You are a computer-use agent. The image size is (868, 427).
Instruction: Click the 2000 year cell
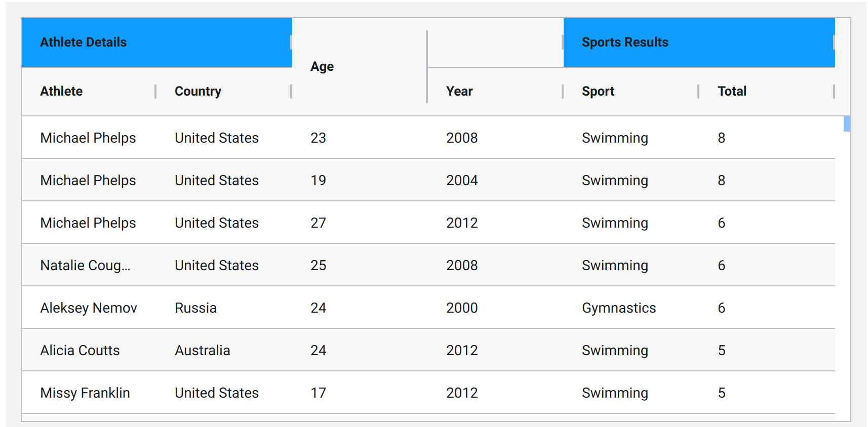click(x=462, y=308)
